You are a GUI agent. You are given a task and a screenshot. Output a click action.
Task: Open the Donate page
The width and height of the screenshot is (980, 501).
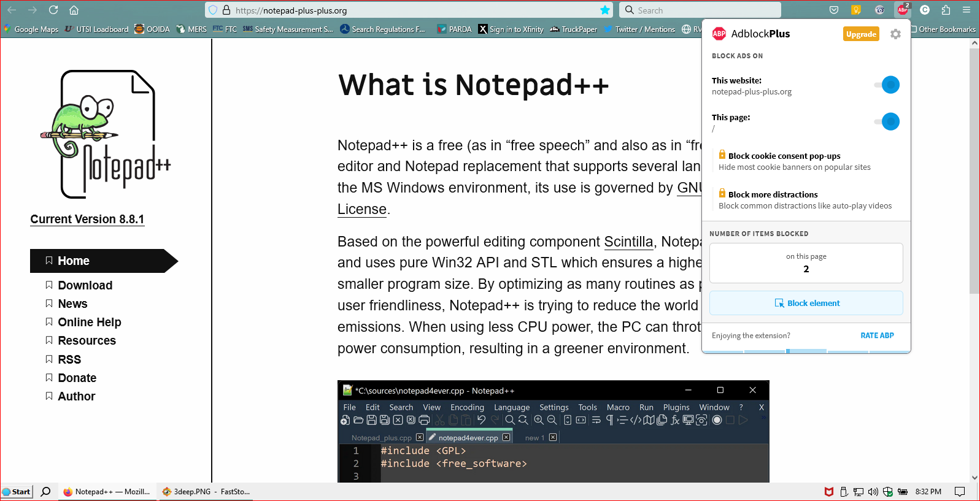(77, 378)
